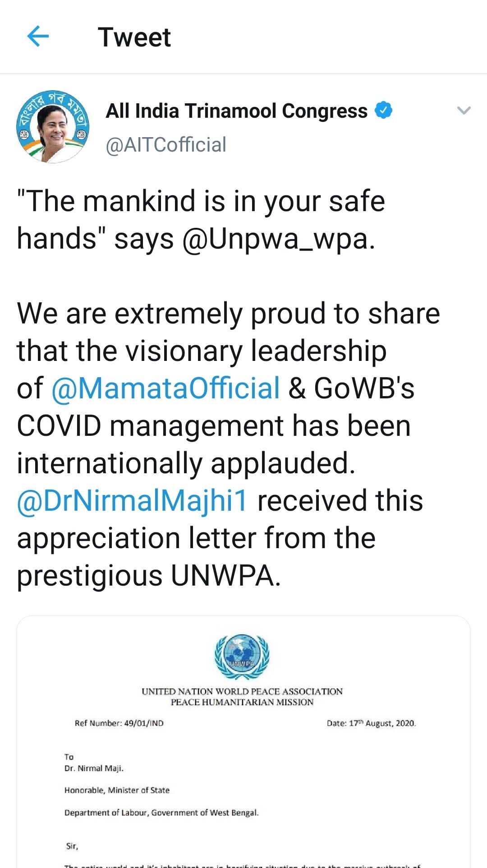487x868 pixels.
Task: Tap the letter date 17th August, 2020
Action: 371,723
